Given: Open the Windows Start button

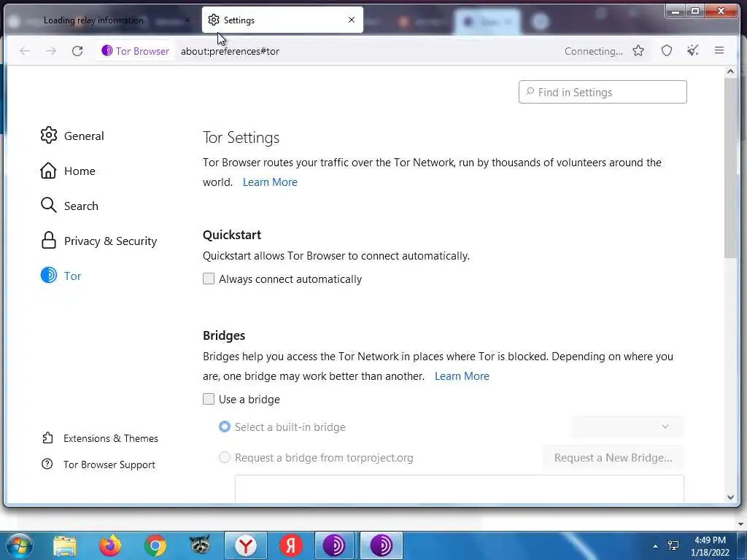Looking at the screenshot, I should [20, 545].
